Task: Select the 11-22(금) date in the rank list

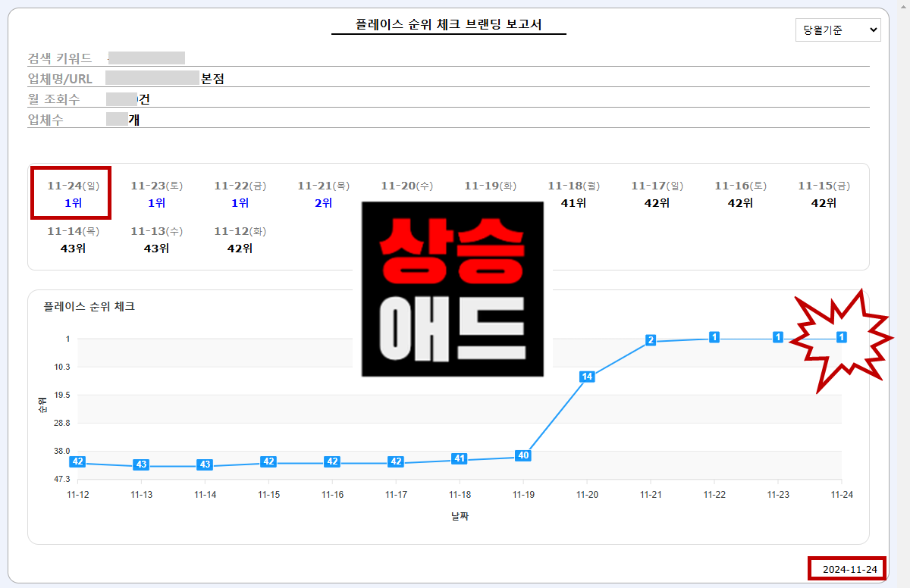Action: [240, 186]
